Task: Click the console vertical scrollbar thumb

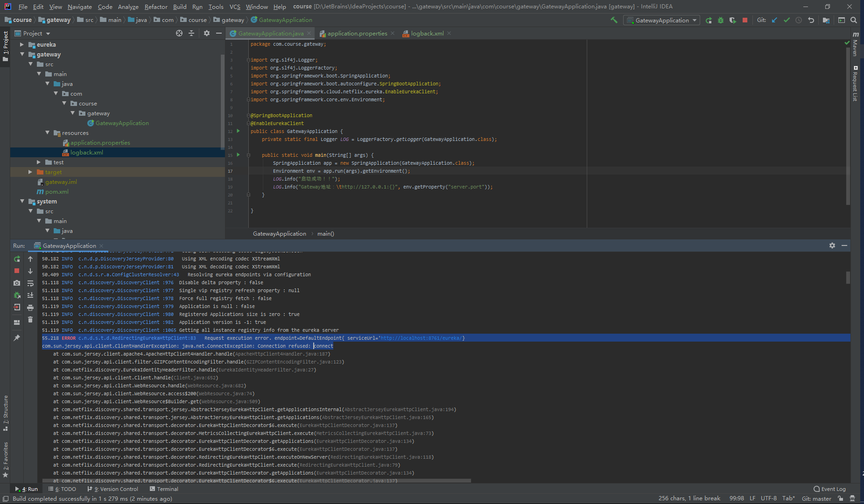Action: (x=848, y=277)
